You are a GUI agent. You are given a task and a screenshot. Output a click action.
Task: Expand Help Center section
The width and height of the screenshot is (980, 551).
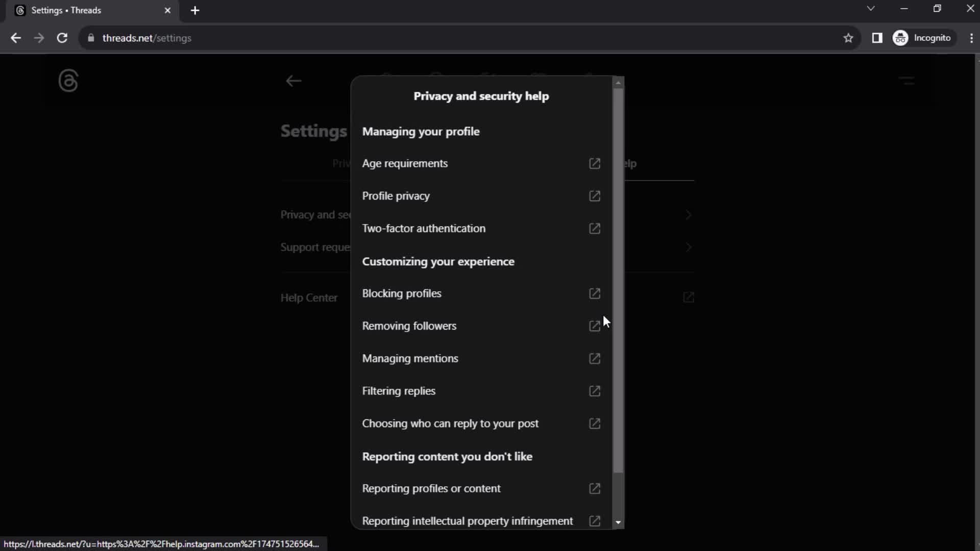(689, 297)
